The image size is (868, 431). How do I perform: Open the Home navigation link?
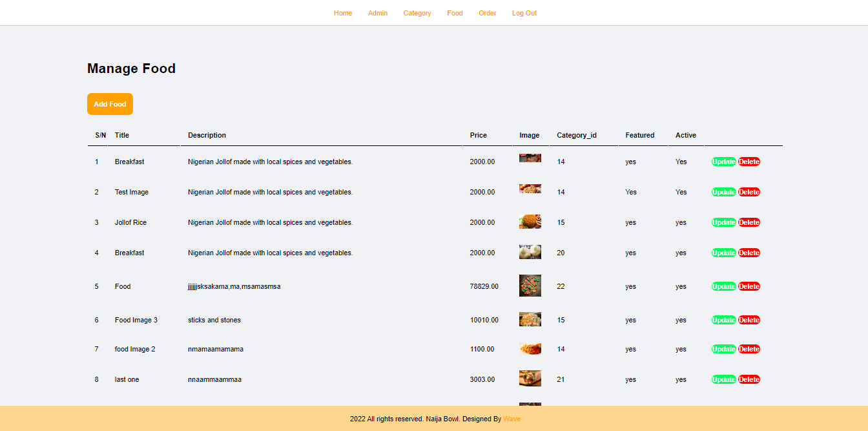[343, 13]
